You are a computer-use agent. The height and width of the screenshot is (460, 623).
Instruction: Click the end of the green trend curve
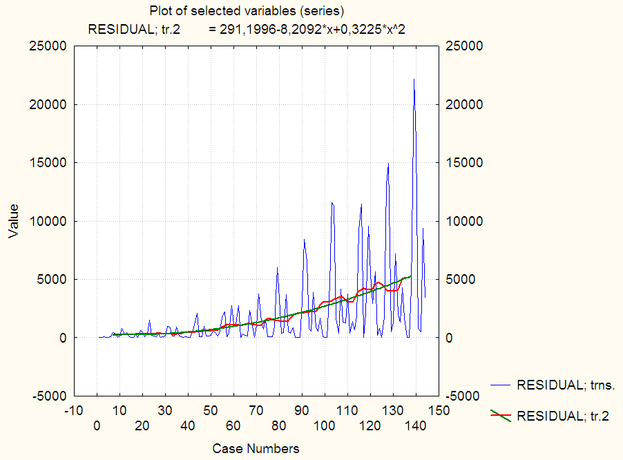pos(410,276)
